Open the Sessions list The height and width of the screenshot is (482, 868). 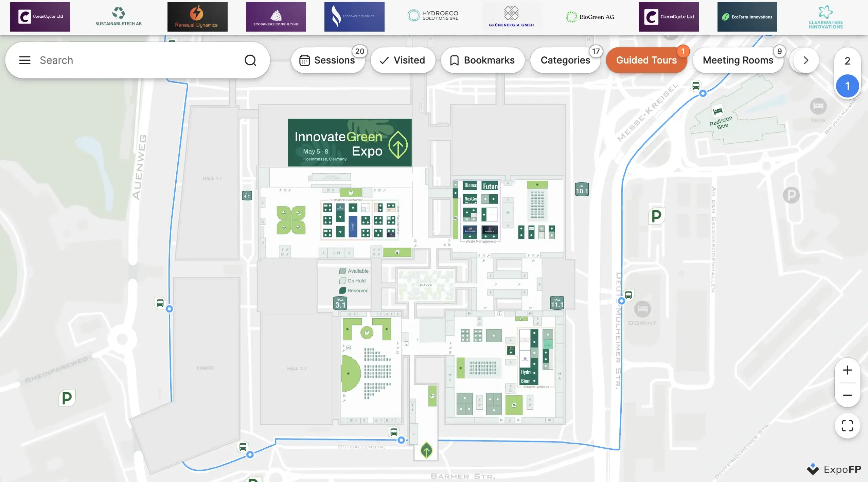(x=327, y=60)
